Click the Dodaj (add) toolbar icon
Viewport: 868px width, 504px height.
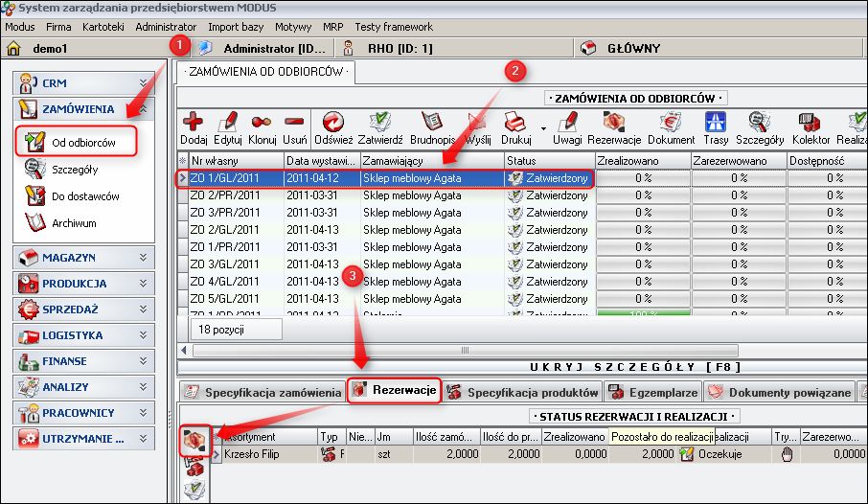pyautogui.click(x=194, y=123)
